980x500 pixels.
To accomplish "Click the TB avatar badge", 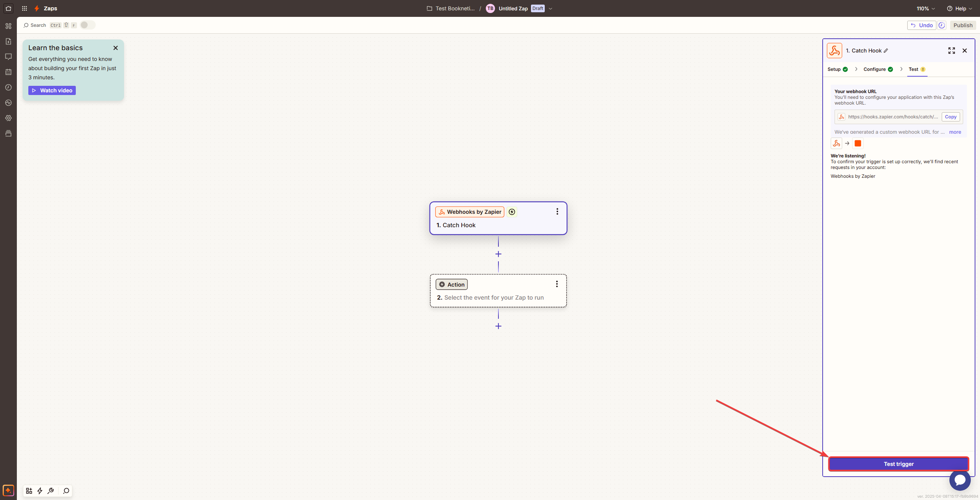I will [490, 8].
